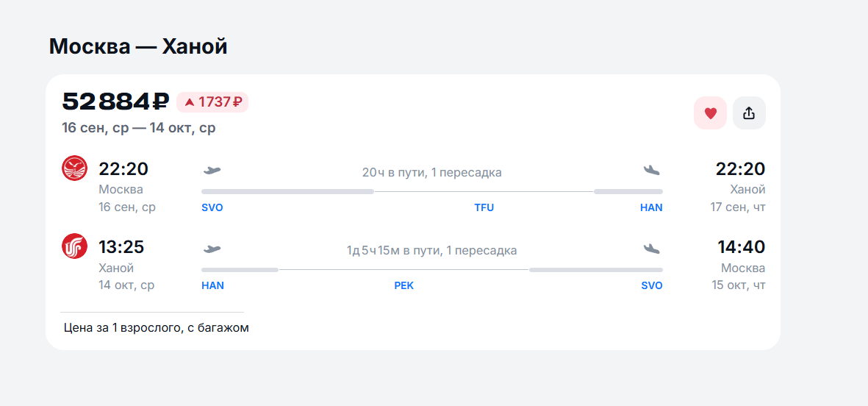Screen dimensions: 868x406
Task: Toggle the red heart favorite button
Action: pos(710,113)
